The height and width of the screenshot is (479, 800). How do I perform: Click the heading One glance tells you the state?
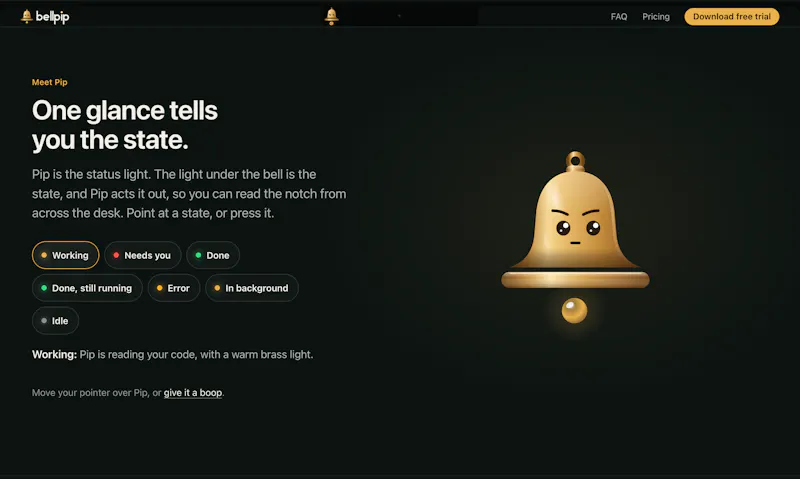point(125,125)
